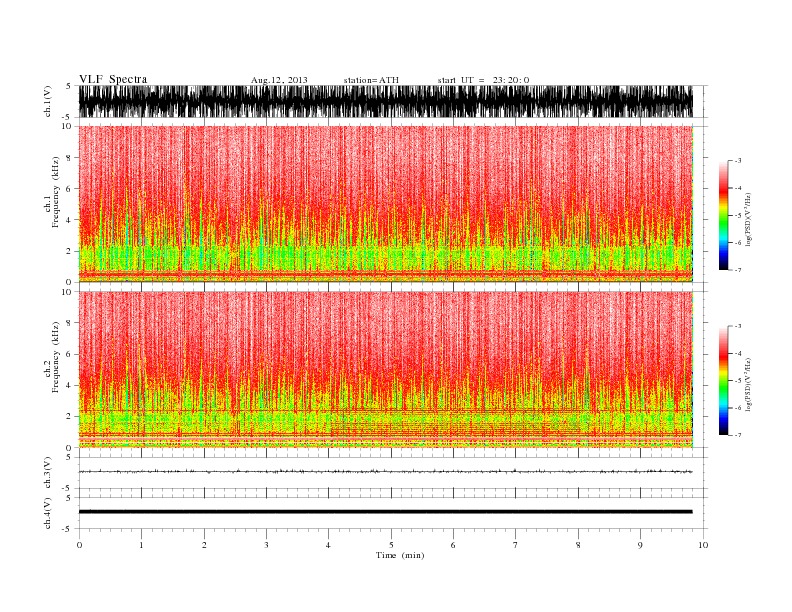
Task: Click the 'station=ATH' header label
Action: coord(371,80)
